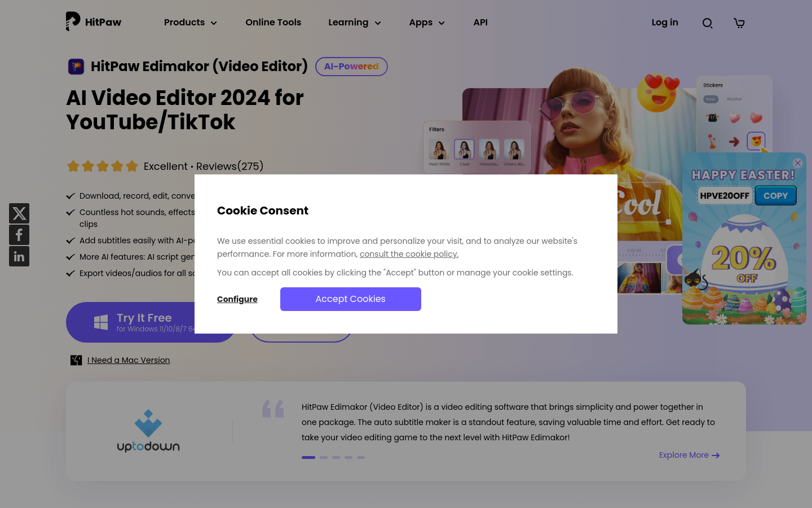Image resolution: width=812 pixels, height=508 pixels.
Task: Click the uptodown logo
Action: pyautogui.click(x=148, y=431)
